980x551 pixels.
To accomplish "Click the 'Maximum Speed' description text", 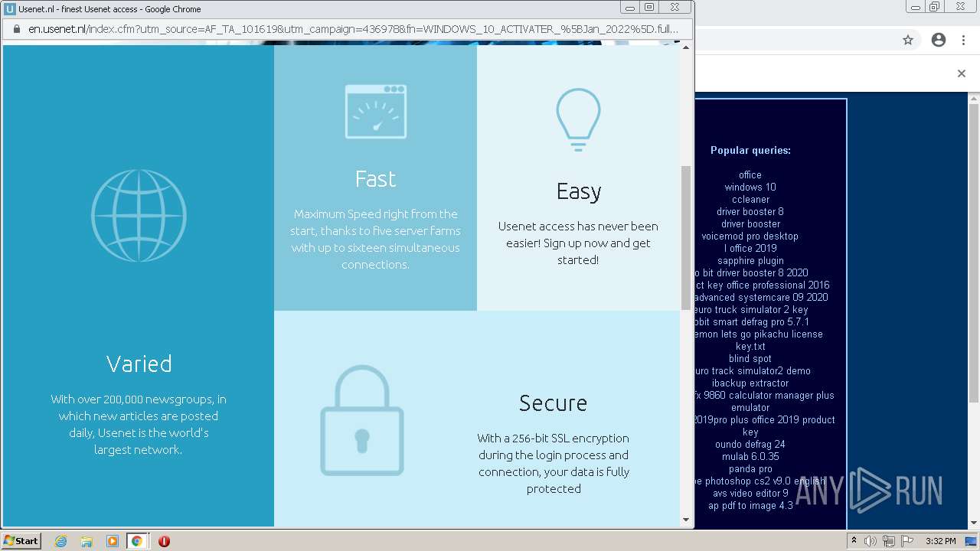I will [x=375, y=239].
